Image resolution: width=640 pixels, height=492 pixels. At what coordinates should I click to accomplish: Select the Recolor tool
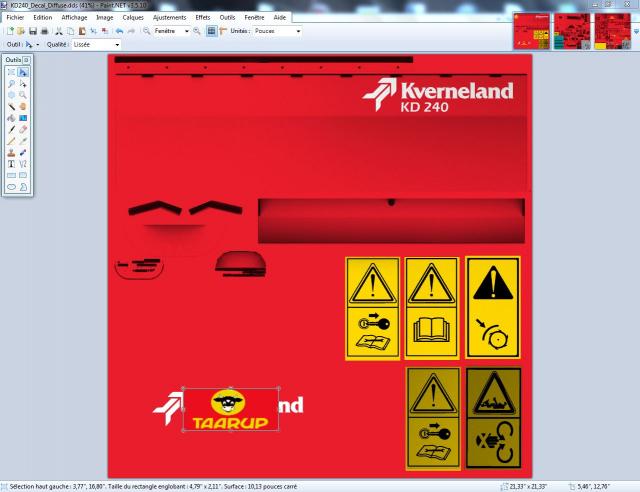(23, 152)
